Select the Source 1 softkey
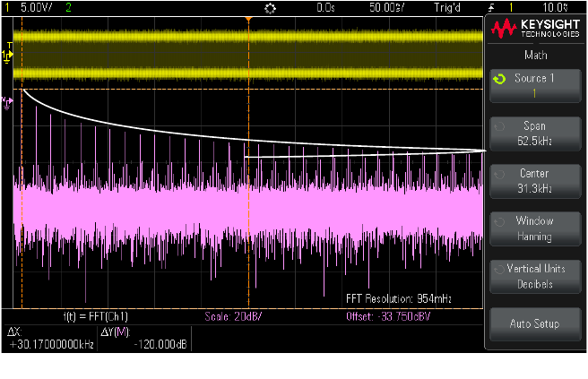This screenshot has width=588, height=379. click(x=535, y=86)
